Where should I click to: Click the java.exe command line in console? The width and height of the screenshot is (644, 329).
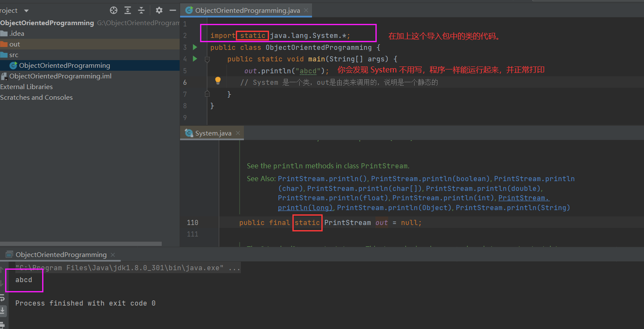[128, 268]
